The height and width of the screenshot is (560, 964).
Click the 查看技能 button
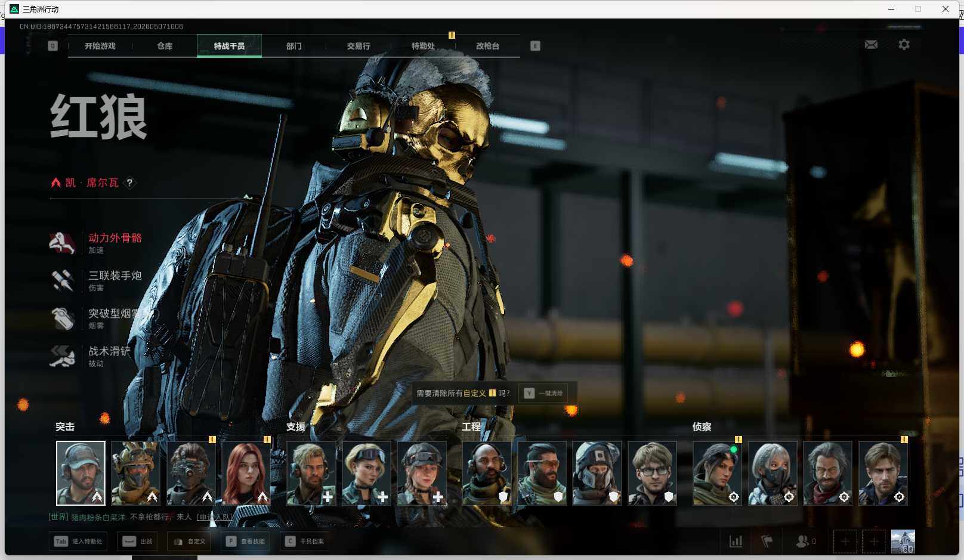[x=245, y=542]
